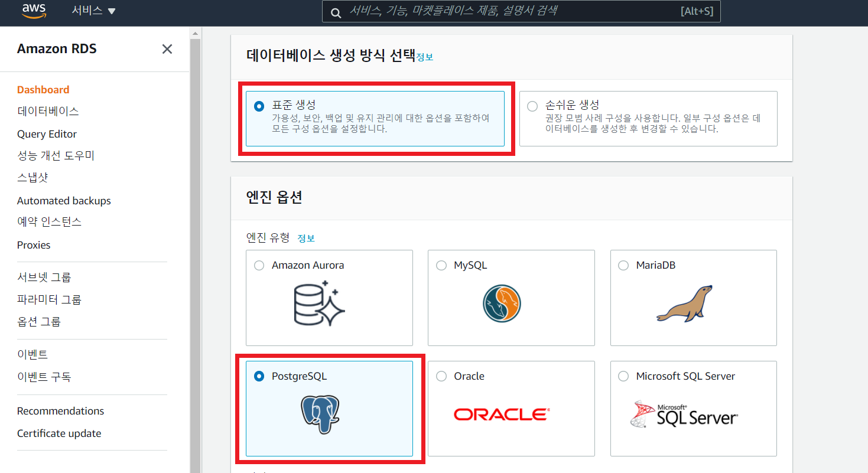This screenshot has width=868, height=473.
Task: Click the Amazon RDS sidebar title
Action: 57,49
